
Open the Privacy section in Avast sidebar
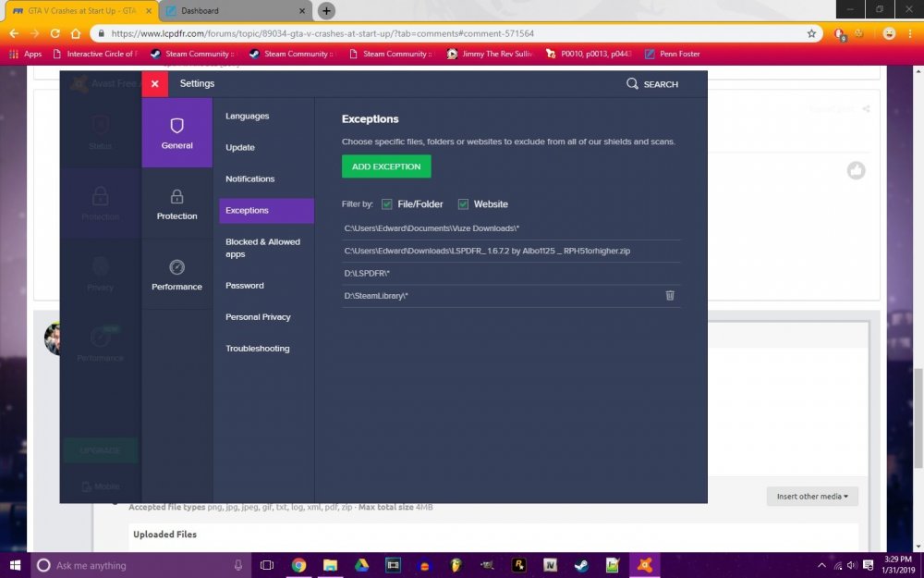click(100, 271)
